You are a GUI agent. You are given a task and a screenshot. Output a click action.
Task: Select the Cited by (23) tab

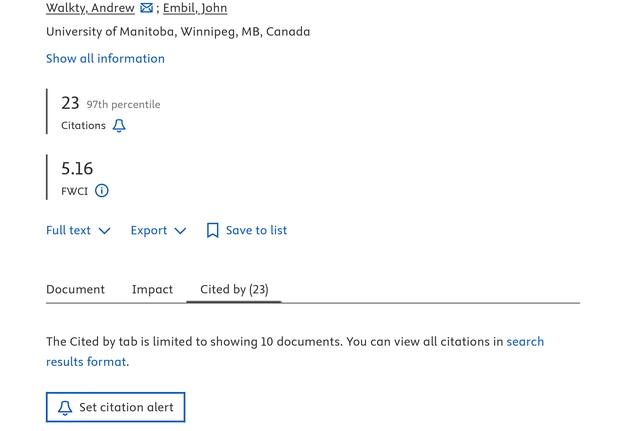(234, 290)
